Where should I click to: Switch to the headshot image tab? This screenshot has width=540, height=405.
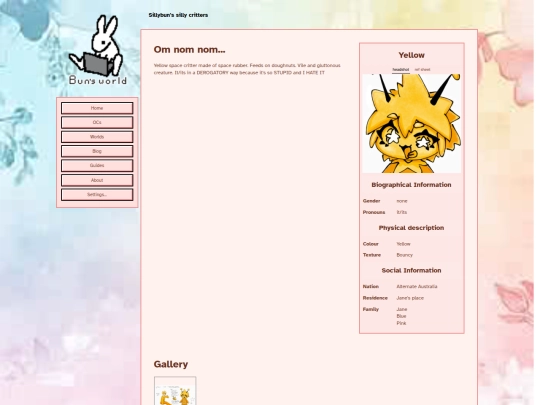(401, 70)
